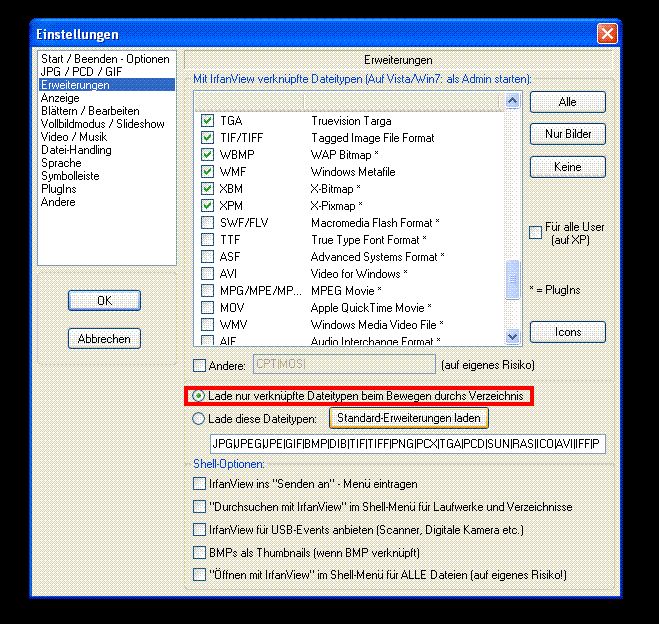
Task: Close the Einstellungen dialog
Action: click(x=607, y=34)
